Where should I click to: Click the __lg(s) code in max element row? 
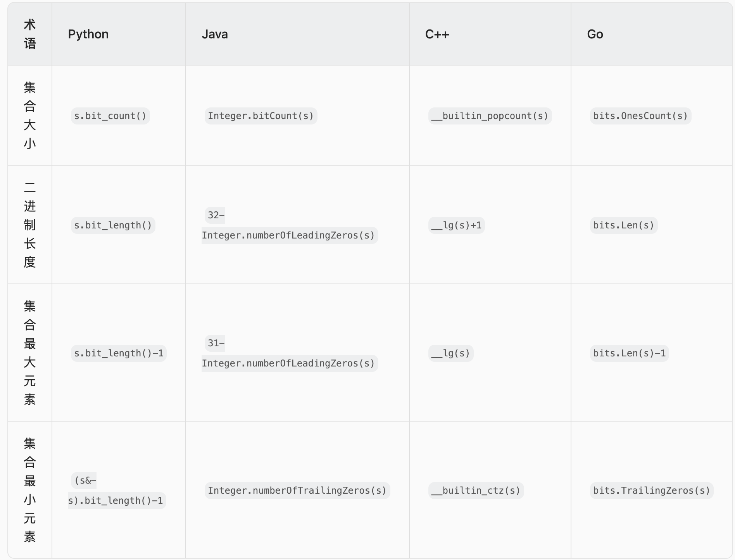point(450,353)
